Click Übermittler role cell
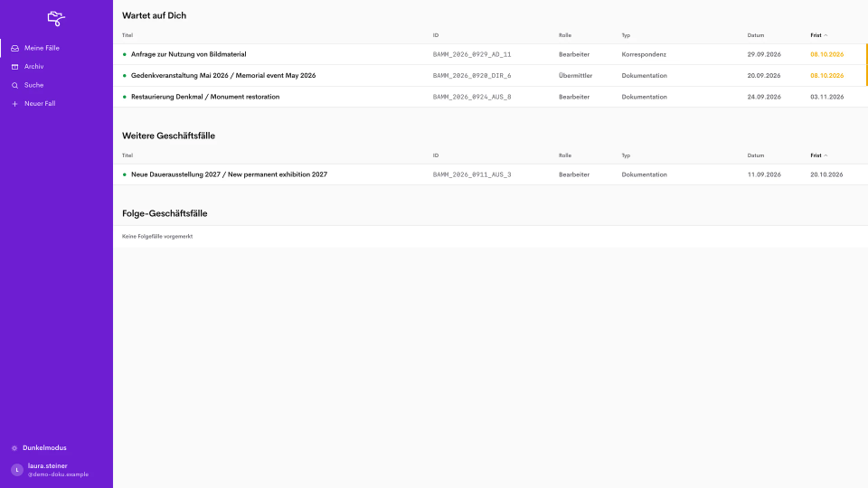The image size is (868, 488). pyautogui.click(x=575, y=75)
